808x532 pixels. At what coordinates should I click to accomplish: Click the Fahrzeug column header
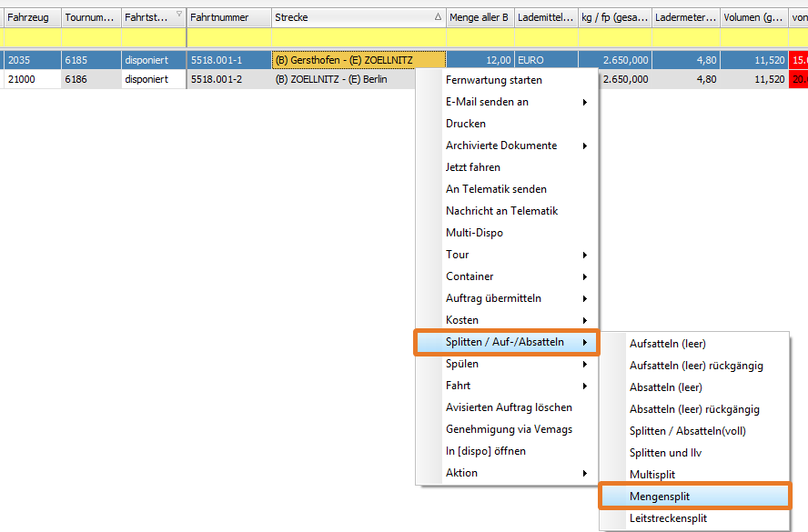30,17
